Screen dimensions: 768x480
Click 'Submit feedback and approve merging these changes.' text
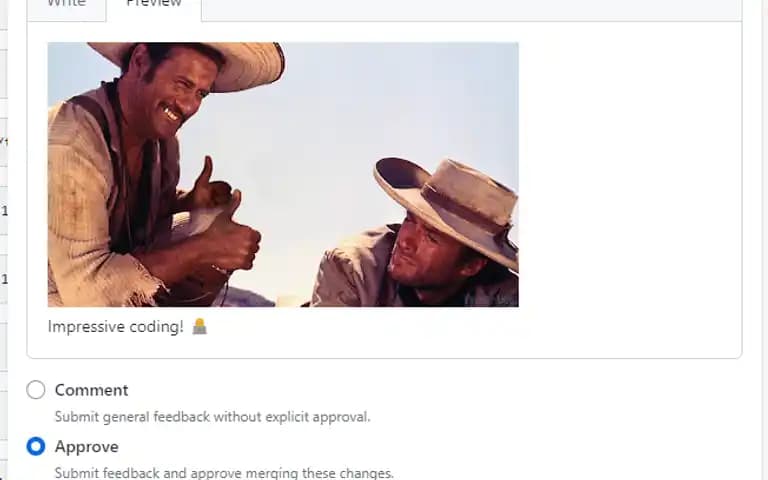pos(224,473)
